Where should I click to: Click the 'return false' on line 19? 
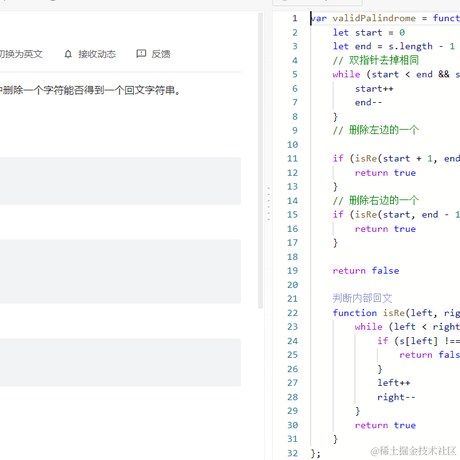366,271
